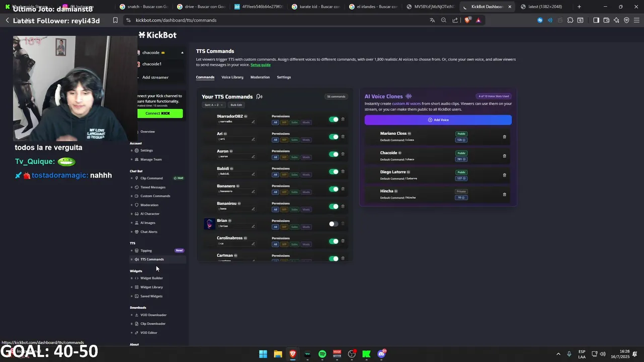
Task: Edit the !narradbz command with pencil icon
Action: coord(253,122)
